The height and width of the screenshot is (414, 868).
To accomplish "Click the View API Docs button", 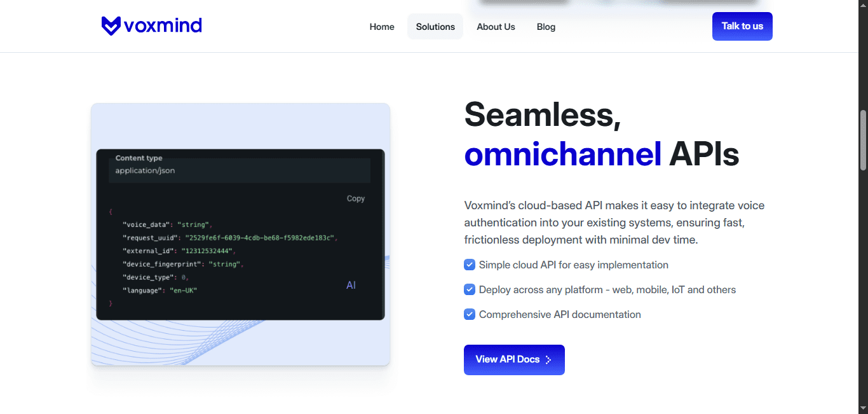I will pos(513,360).
